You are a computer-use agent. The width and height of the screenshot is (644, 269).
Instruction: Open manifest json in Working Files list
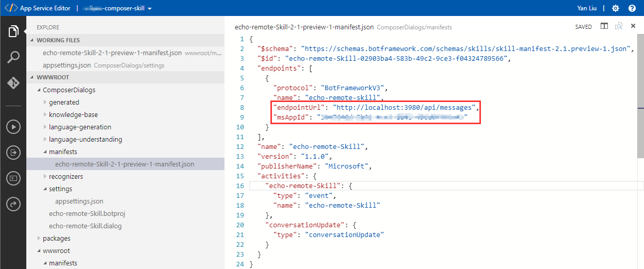click(x=125, y=53)
